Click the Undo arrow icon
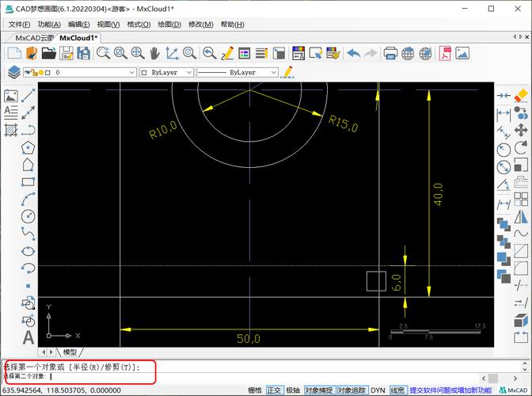This screenshot has width=532, height=396. click(353, 54)
